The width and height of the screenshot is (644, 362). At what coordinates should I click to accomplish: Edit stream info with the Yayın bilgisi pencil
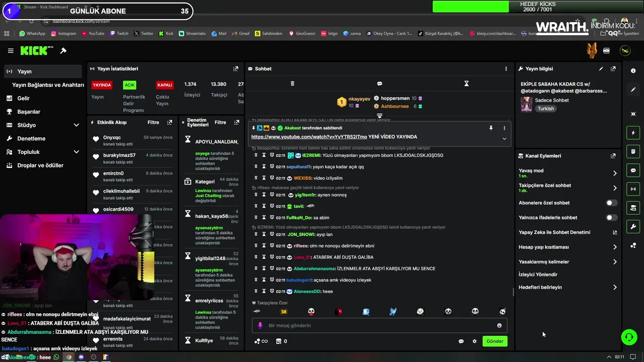pyautogui.click(x=601, y=69)
